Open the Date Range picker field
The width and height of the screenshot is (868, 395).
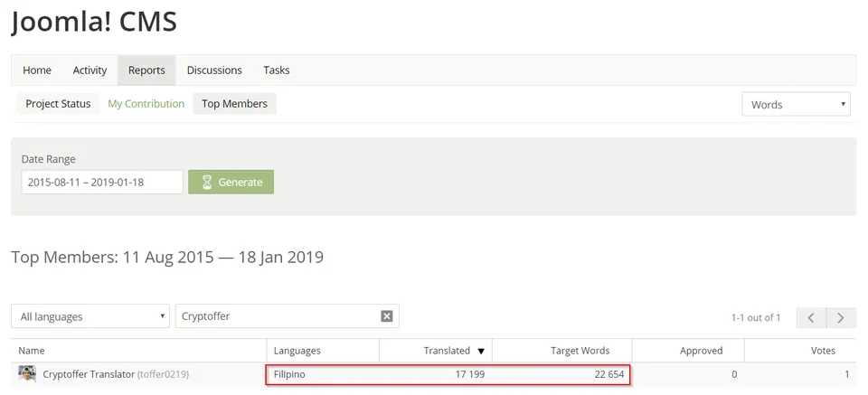[x=102, y=182]
